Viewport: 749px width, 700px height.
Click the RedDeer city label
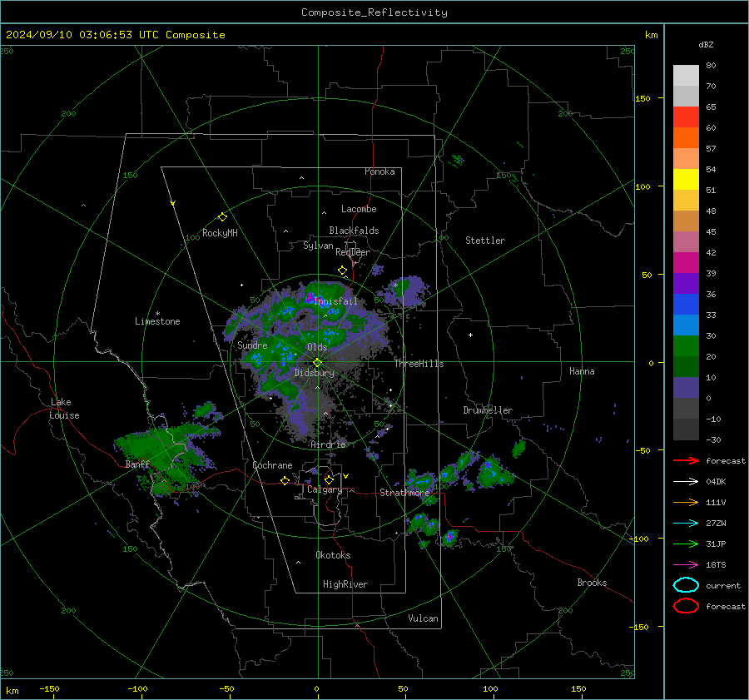353,252
